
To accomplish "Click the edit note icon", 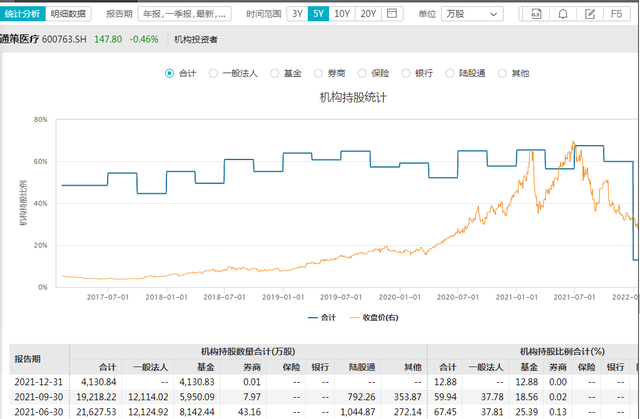I will coord(591,15).
